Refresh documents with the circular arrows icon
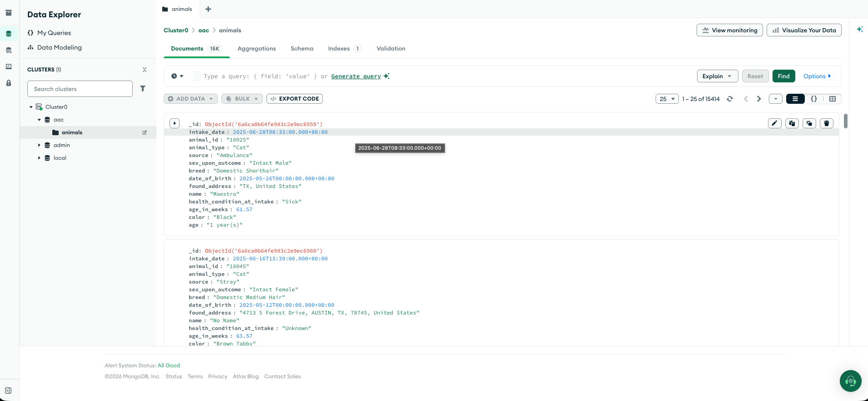 (x=730, y=99)
